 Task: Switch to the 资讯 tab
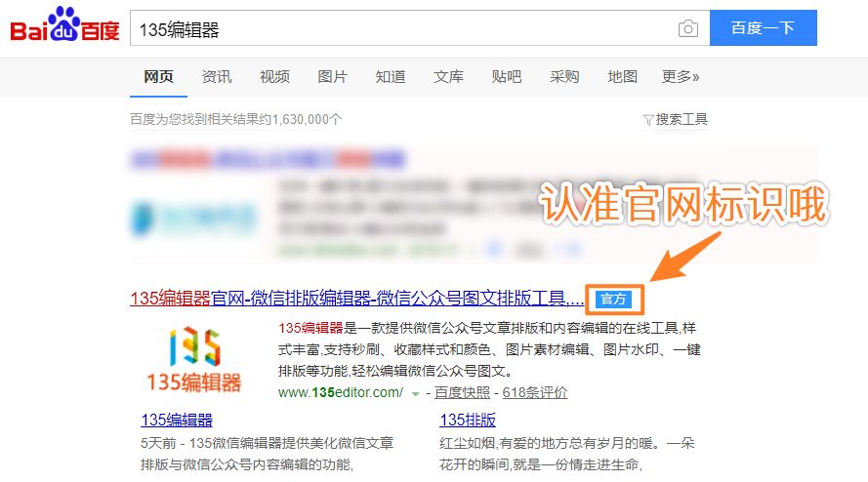coord(217,77)
